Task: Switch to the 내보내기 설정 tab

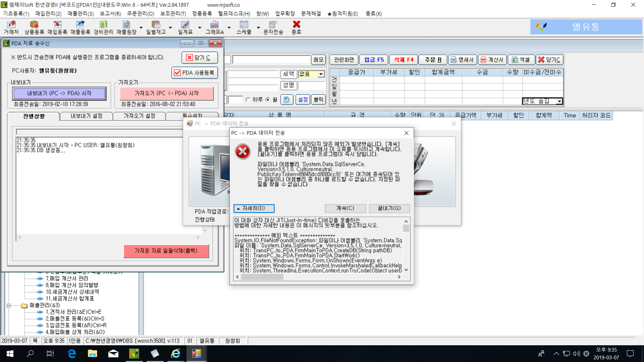Action: pyautogui.click(x=87, y=116)
